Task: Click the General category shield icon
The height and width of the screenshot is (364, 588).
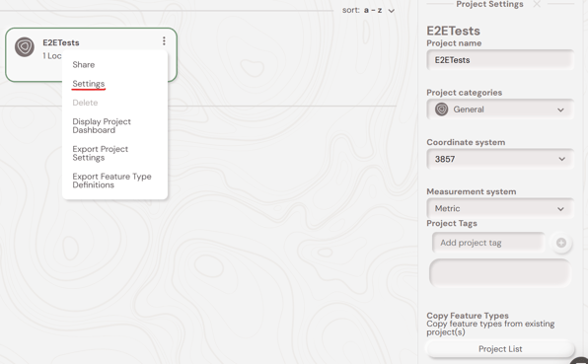Action: 441,109
